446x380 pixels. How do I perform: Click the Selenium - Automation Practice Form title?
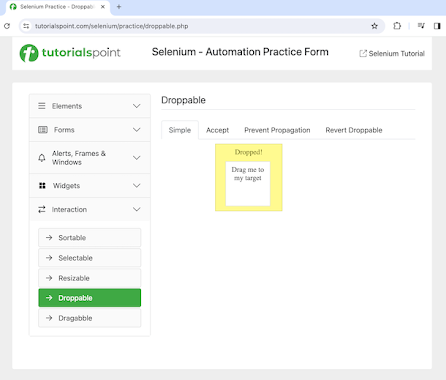240,52
